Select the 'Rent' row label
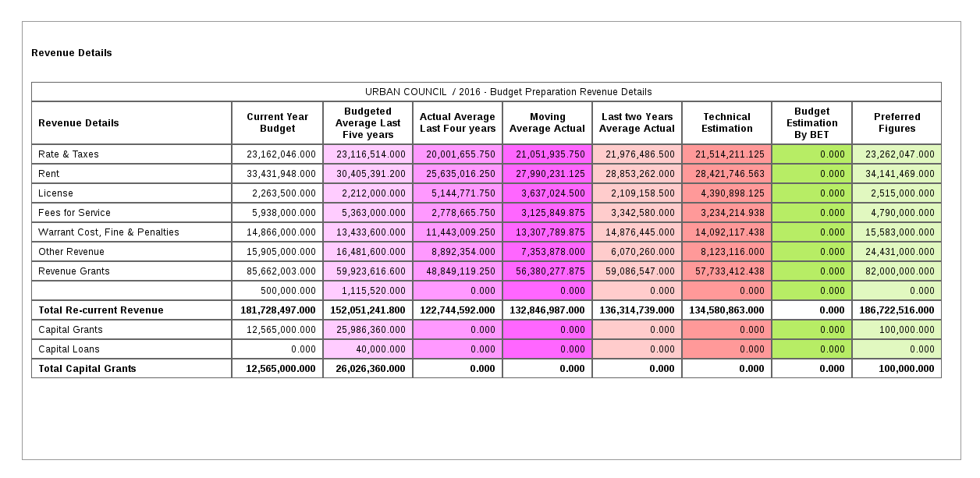This screenshot has width=980, height=478. [48, 174]
